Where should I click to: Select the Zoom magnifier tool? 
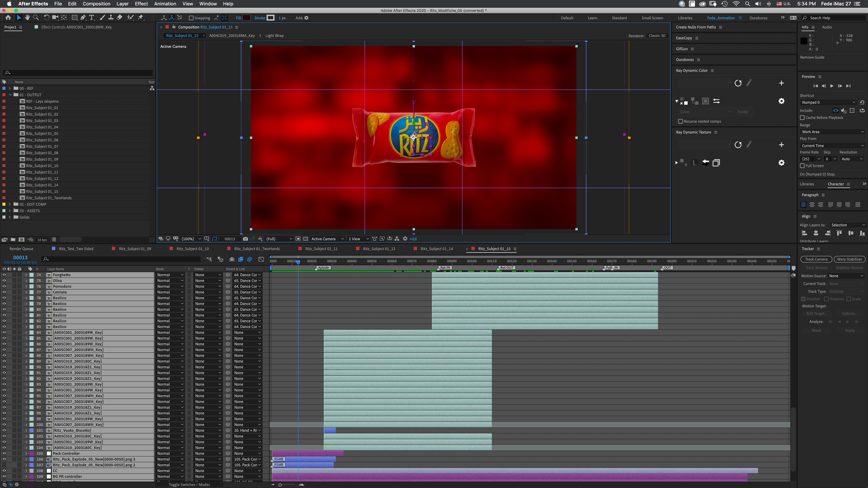click(36, 18)
